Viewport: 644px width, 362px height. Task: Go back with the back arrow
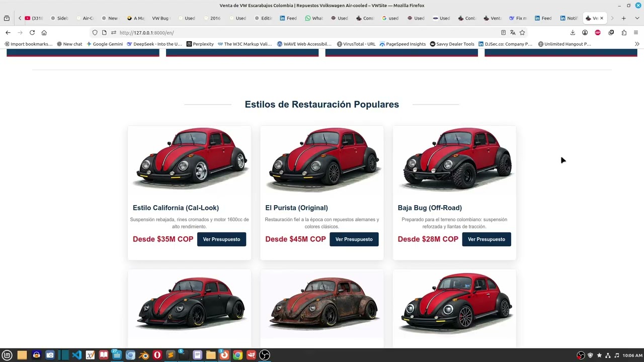pyautogui.click(x=8, y=33)
